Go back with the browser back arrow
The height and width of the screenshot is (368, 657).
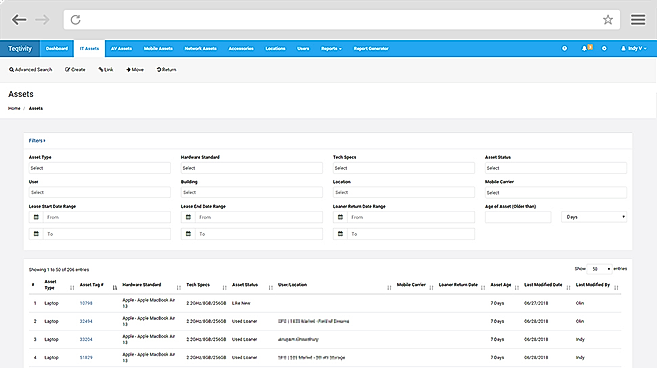click(x=19, y=20)
